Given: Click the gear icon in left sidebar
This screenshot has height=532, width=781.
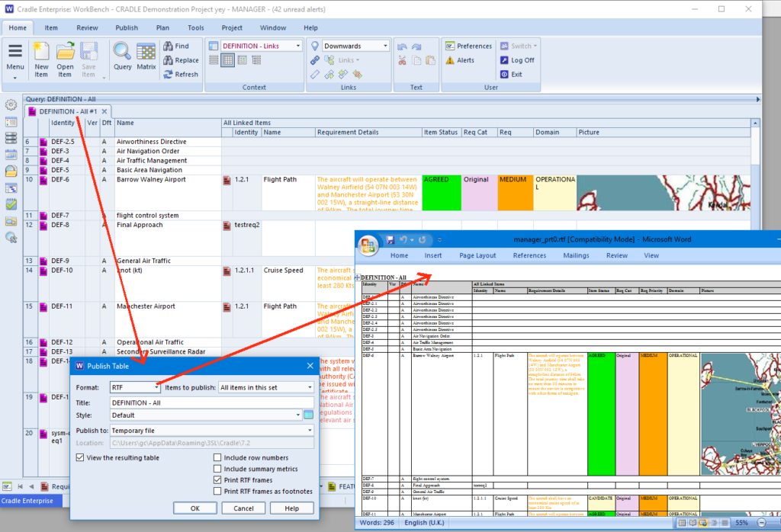Looking at the screenshot, I should [11, 105].
